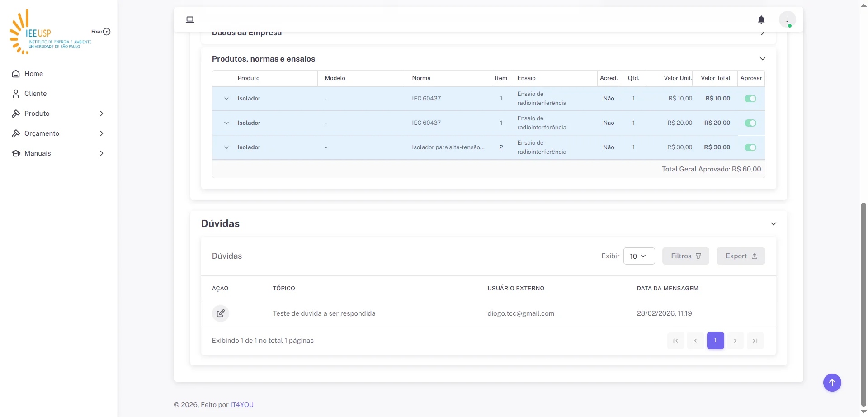This screenshot has height=417, width=868.
Task: Click the user avatar J
Action: pyautogui.click(x=787, y=19)
